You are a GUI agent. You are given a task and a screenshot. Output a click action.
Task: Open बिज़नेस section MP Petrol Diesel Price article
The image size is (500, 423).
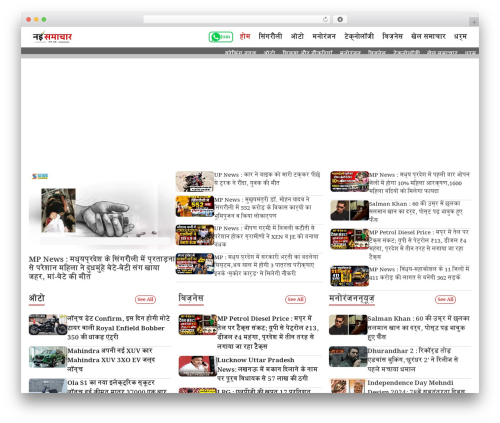(268, 332)
